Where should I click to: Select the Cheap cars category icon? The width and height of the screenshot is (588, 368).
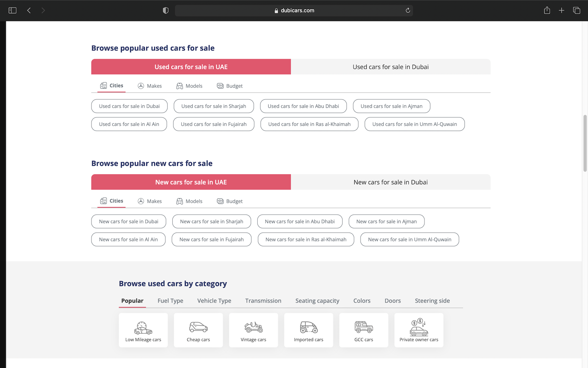tap(198, 327)
